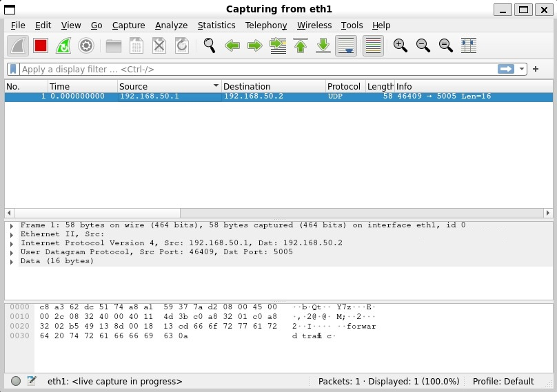Expand the Frame 1 details row
The image size is (557, 392).
(12, 226)
